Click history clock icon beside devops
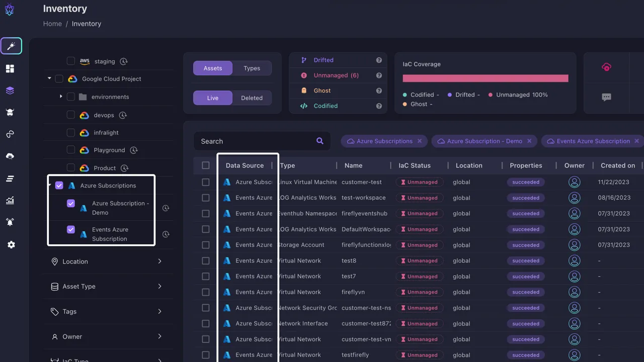This screenshot has height=362, width=644. coord(123,115)
